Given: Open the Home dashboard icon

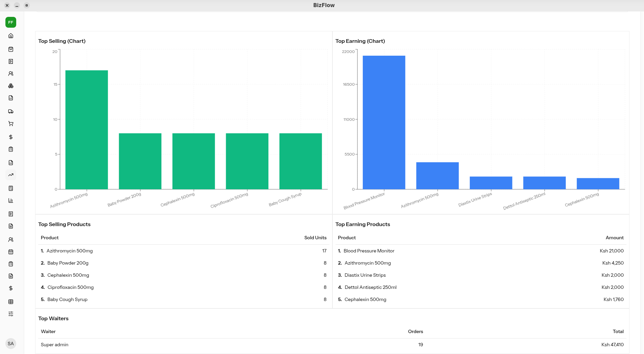Looking at the screenshot, I should point(11,35).
